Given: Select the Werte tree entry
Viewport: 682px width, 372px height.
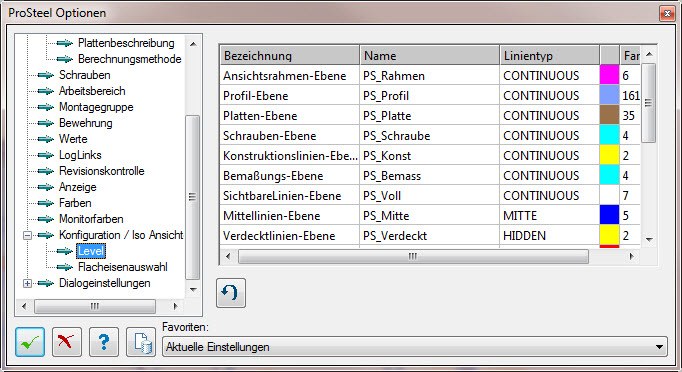Looking at the screenshot, I should click(73, 139).
